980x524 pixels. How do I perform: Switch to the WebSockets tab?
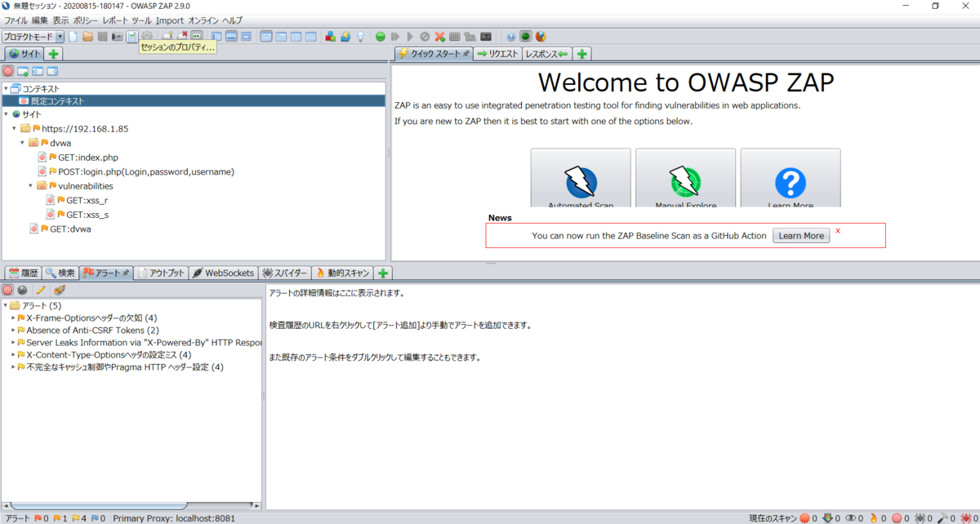(x=224, y=273)
